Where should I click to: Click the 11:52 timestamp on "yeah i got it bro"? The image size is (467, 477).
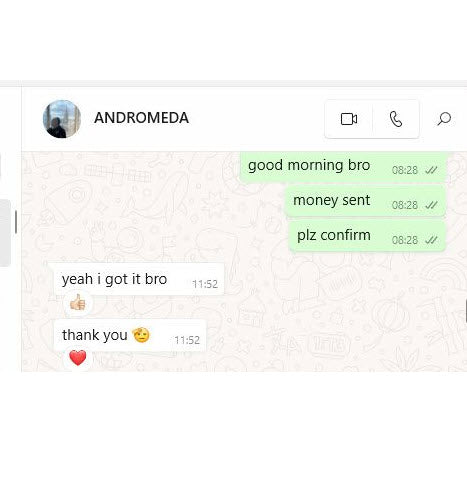click(205, 284)
